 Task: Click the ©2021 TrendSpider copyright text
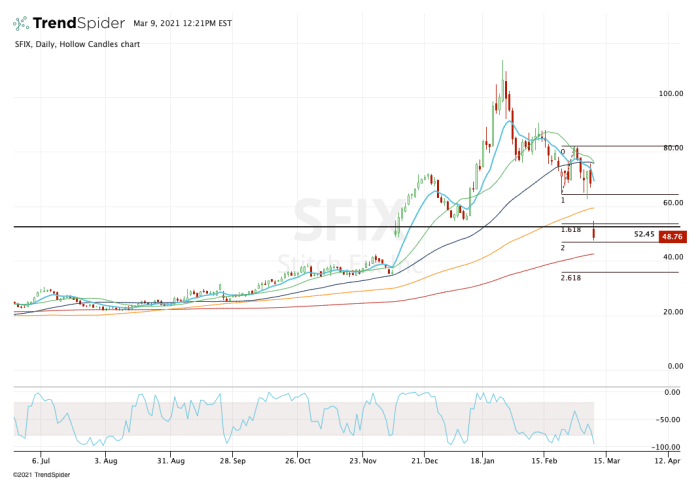tap(39, 474)
